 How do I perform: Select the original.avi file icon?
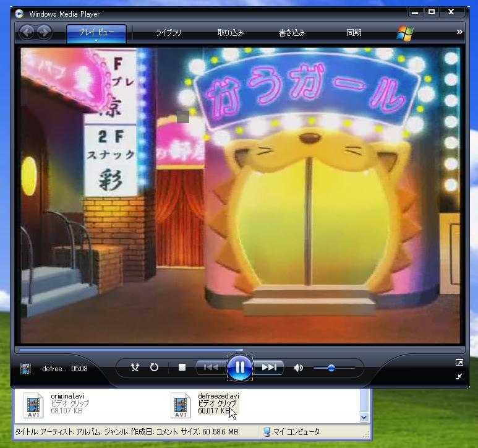[x=33, y=405]
